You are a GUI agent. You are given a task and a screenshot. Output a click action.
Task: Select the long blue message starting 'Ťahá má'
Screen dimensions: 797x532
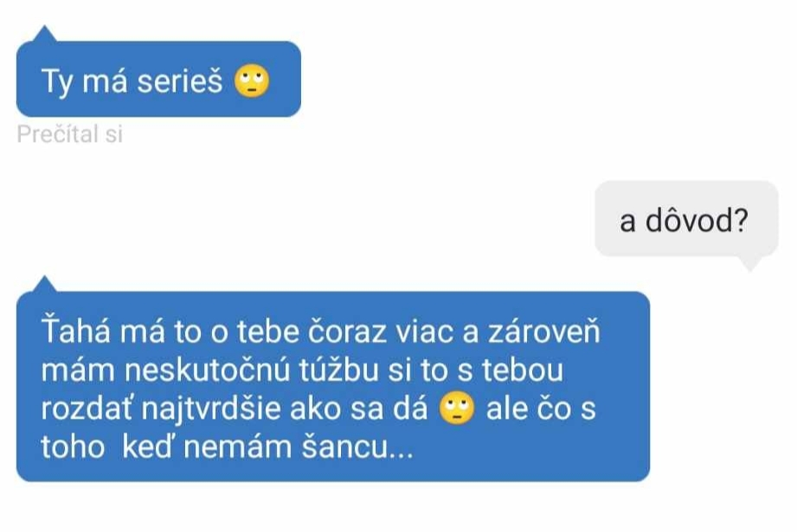coord(333,386)
